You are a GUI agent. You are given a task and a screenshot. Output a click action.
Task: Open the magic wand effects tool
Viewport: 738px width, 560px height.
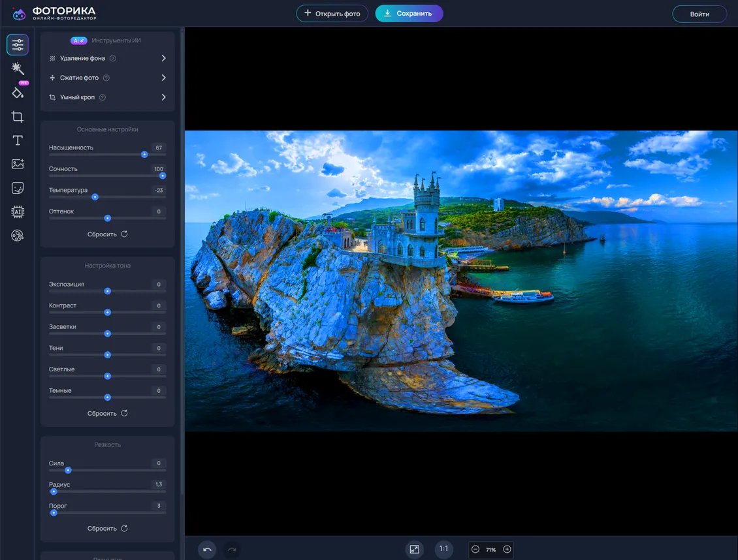coord(18,69)
